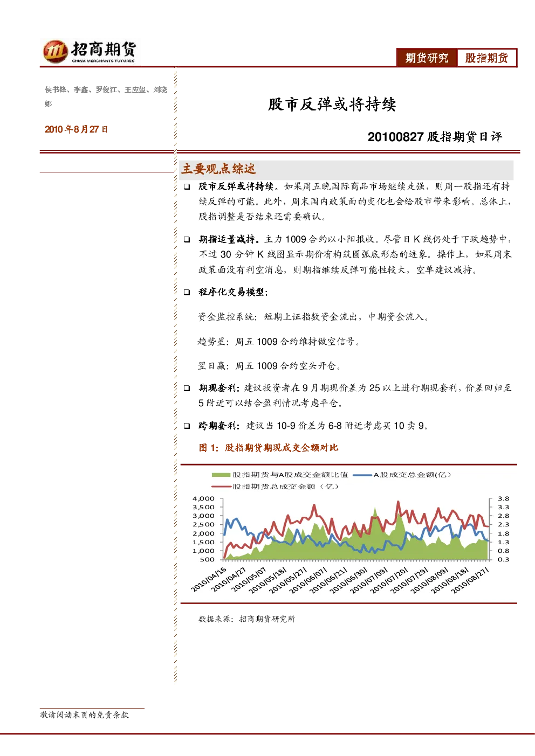
Task: Click the blue legend line for A股成交总金额
Action: [x=362, y=475]
